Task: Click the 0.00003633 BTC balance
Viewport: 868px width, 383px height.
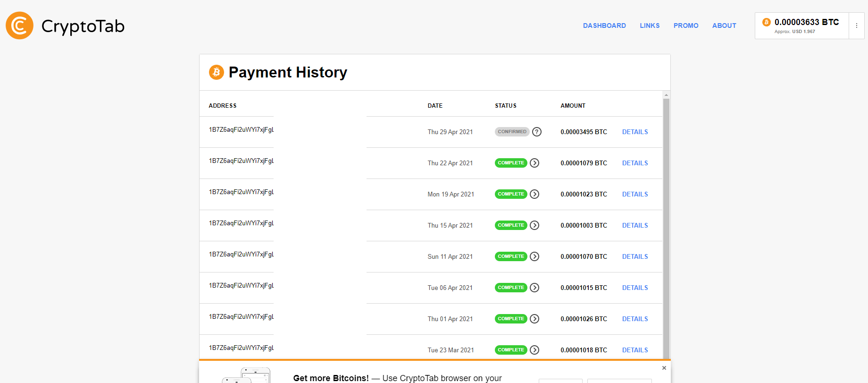Action: pos(807,22)
